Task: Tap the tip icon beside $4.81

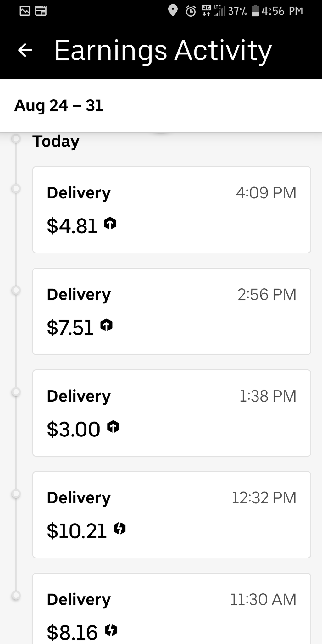Action: point(110,223)
